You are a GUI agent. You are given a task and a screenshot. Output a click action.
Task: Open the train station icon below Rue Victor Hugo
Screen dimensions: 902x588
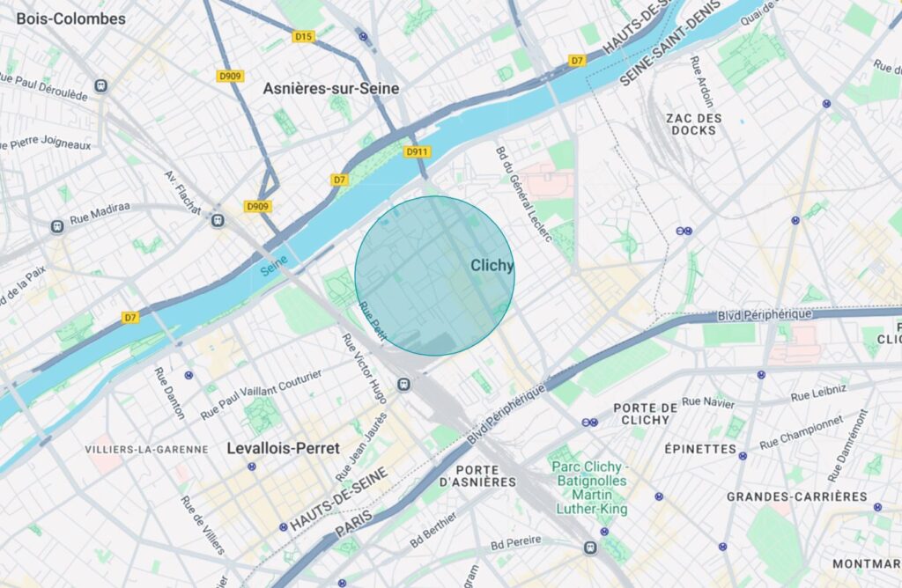coord(404,384)
